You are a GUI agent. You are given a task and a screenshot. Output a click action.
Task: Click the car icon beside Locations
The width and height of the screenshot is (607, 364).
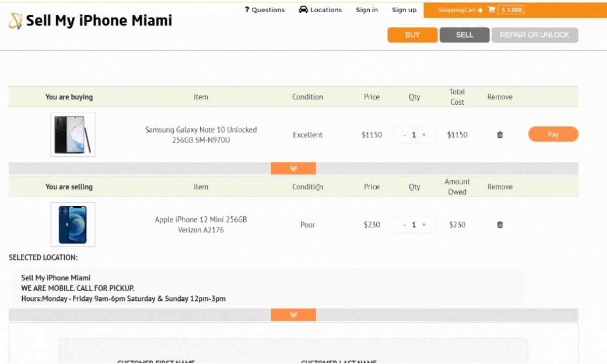[x=303, y=10]
